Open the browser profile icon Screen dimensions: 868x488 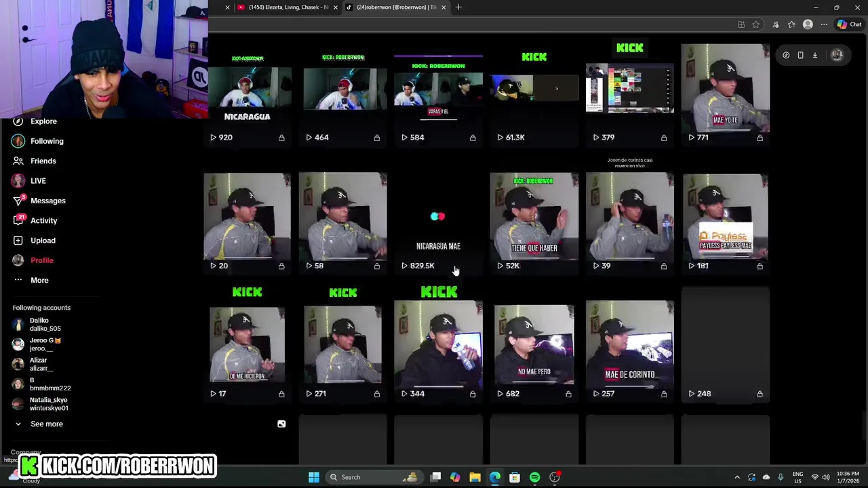808,24
